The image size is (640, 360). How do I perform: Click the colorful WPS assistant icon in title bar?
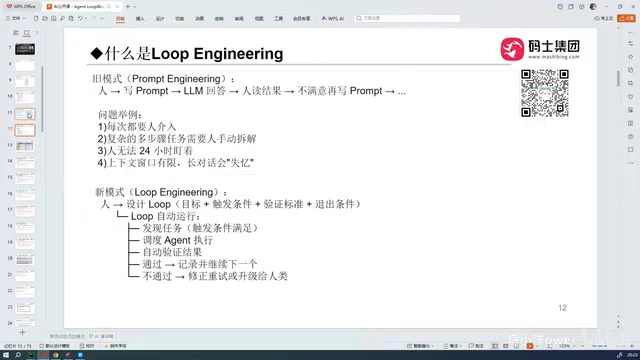click(560, 7)
